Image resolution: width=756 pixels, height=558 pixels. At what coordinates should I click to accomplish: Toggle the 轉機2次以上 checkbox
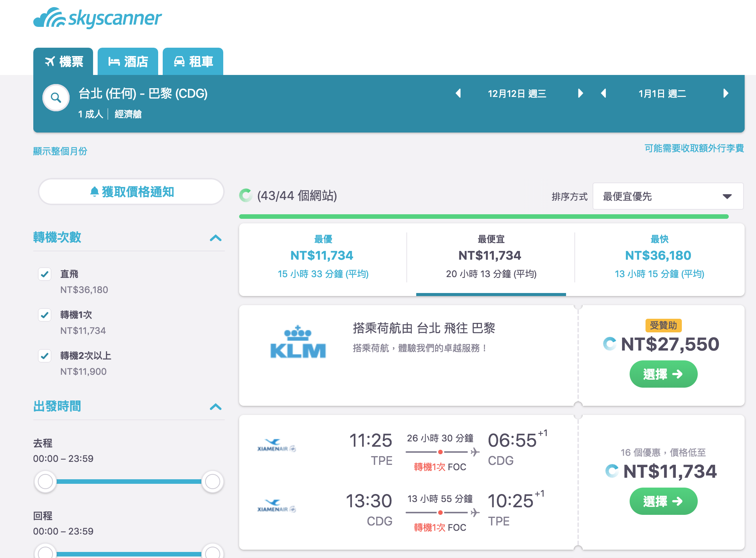(45, 355)
